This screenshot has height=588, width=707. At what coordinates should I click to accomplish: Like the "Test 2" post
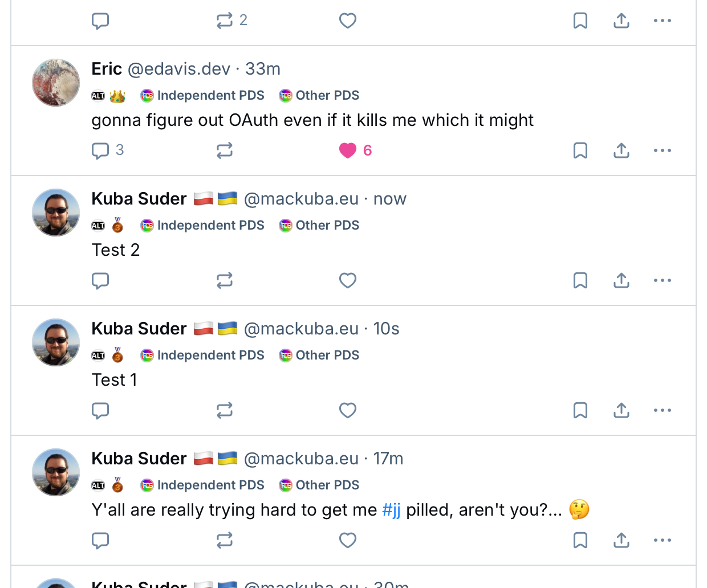[x=348, y=280]
